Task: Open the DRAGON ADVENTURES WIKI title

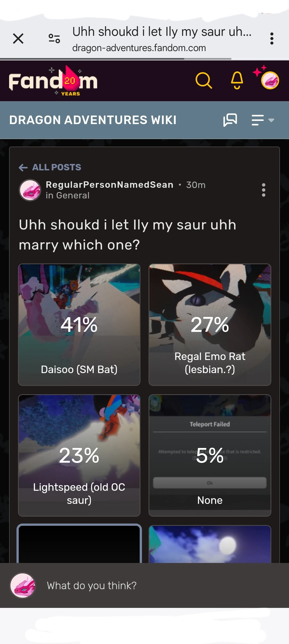Action: (x=93, y=120)
